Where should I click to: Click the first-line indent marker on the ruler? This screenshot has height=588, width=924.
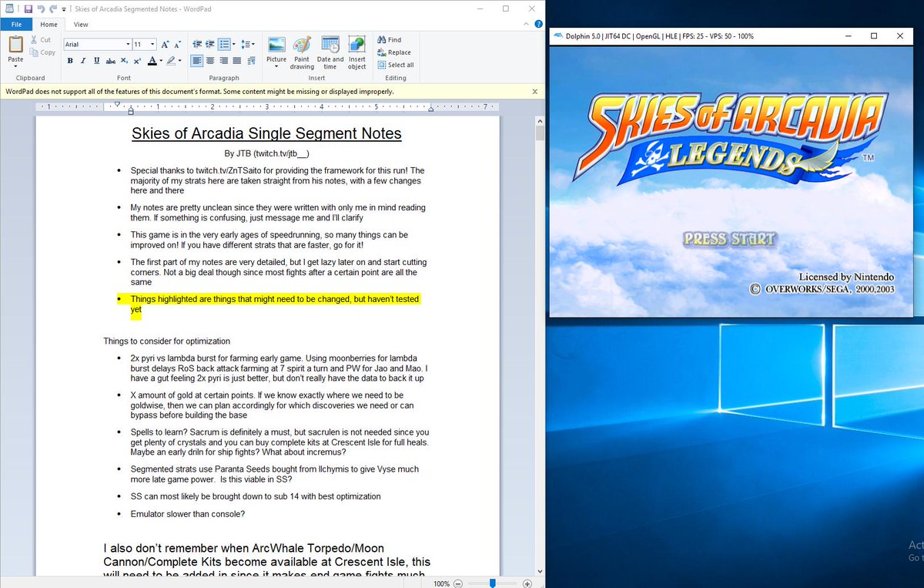click(x=116, y=103)
